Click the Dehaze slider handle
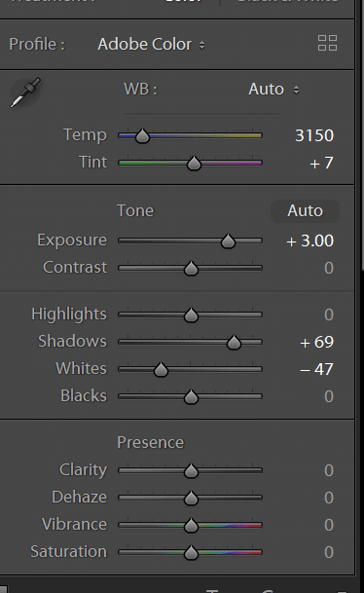This screenshot has width=364, height=593. tap(191, 499)
